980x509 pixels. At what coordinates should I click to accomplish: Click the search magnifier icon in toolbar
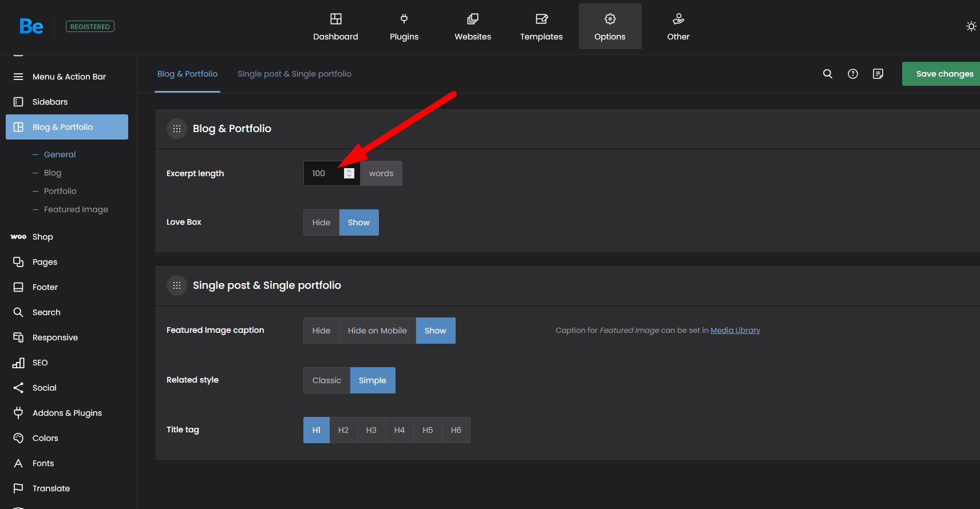coord(828,74)
